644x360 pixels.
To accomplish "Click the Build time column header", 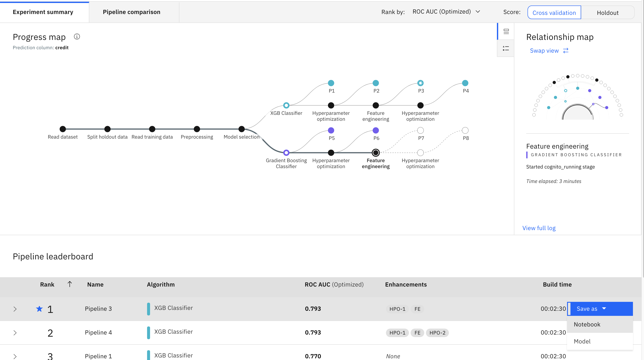I will (x=557, y=284).
